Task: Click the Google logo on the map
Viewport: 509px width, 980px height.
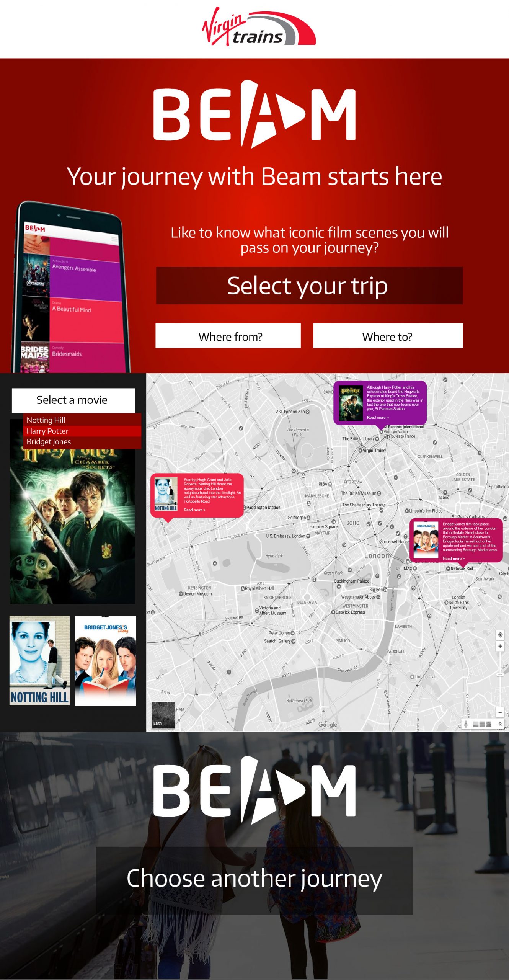Action: click(328, 724)
